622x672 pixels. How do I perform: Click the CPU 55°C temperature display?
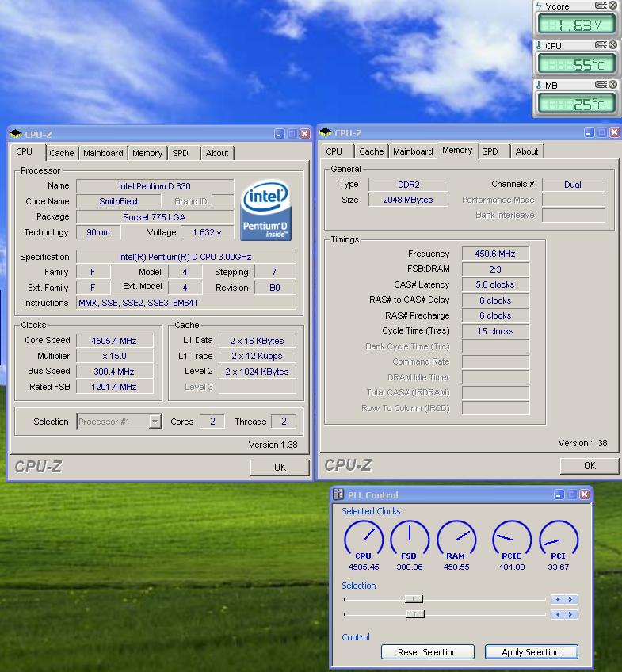point(577,64)
